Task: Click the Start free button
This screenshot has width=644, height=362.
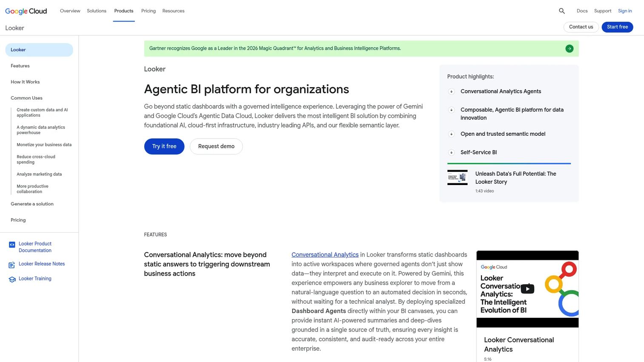Action: tap(617, 27)
